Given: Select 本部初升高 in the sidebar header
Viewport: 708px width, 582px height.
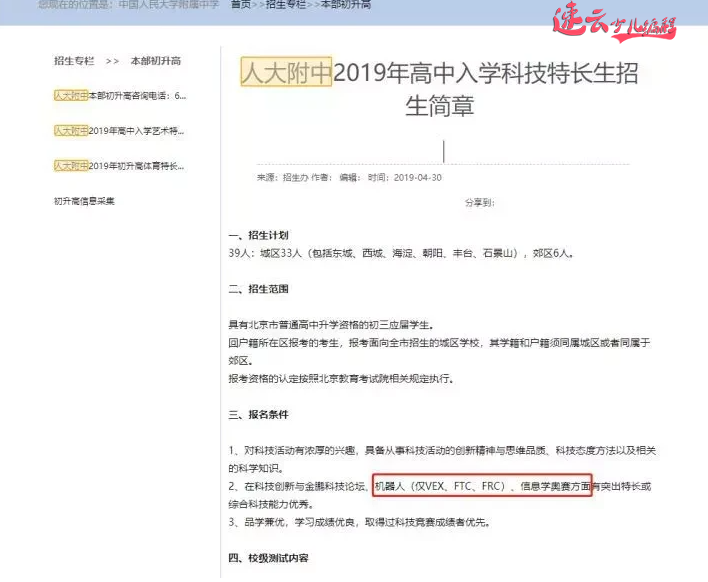Looking at the screenshot, I should point(156,61).
